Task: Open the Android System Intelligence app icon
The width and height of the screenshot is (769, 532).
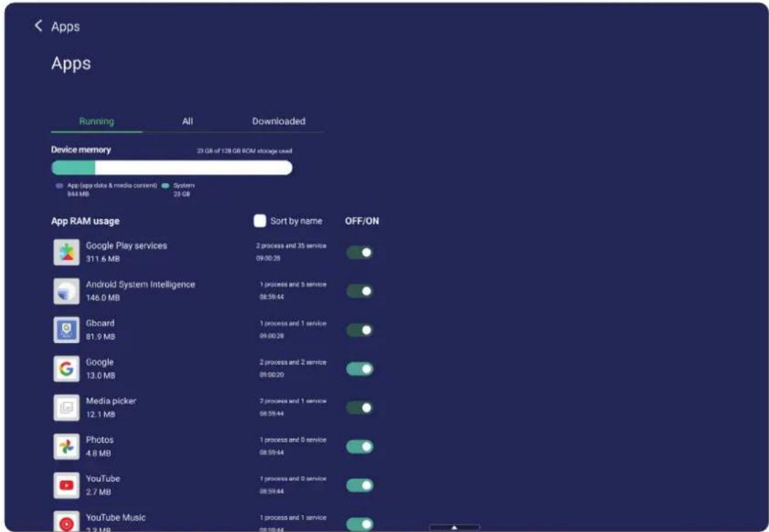Action: pos(67,291)
